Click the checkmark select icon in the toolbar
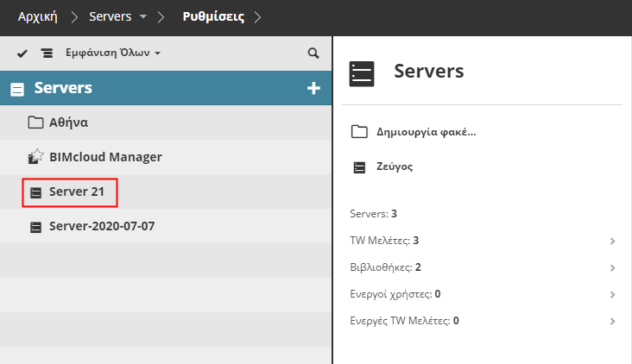 pos(22,53)
